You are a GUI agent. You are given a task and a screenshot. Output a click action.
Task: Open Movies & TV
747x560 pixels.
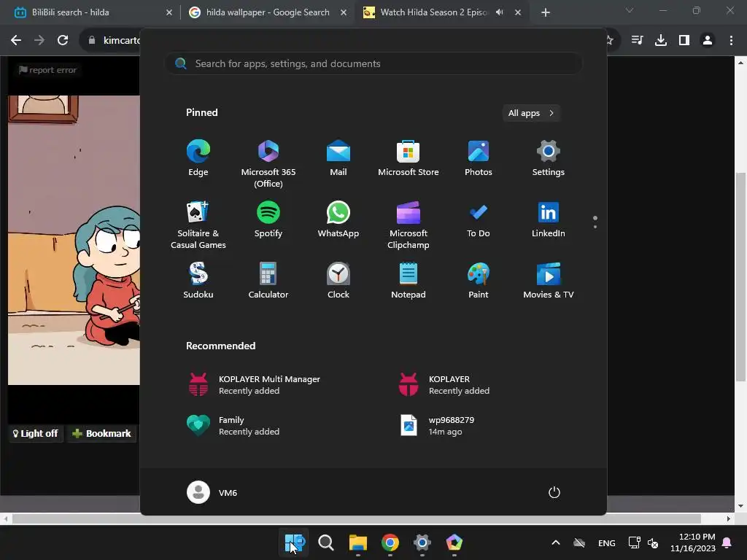point(549,281)
